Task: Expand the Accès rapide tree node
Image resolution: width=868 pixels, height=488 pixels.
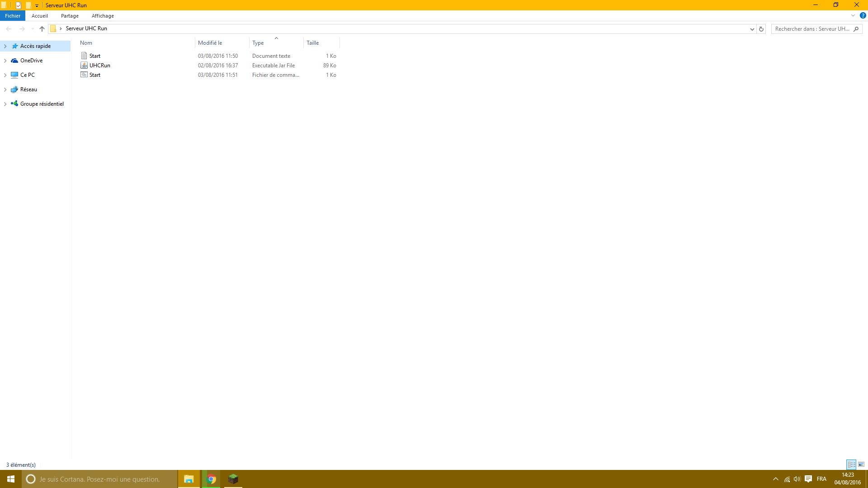Action: pyautogui.click(x=5, y=46)
